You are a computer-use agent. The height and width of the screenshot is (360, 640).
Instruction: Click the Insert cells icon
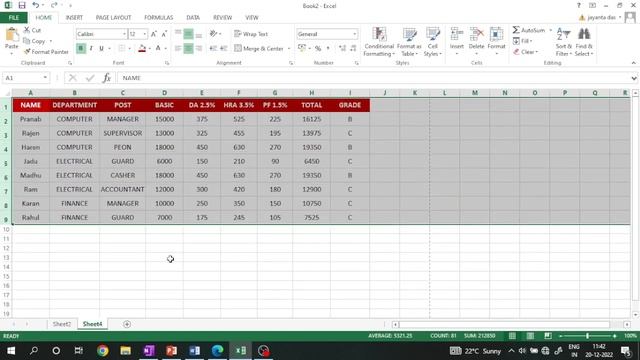tap(457, 34)
